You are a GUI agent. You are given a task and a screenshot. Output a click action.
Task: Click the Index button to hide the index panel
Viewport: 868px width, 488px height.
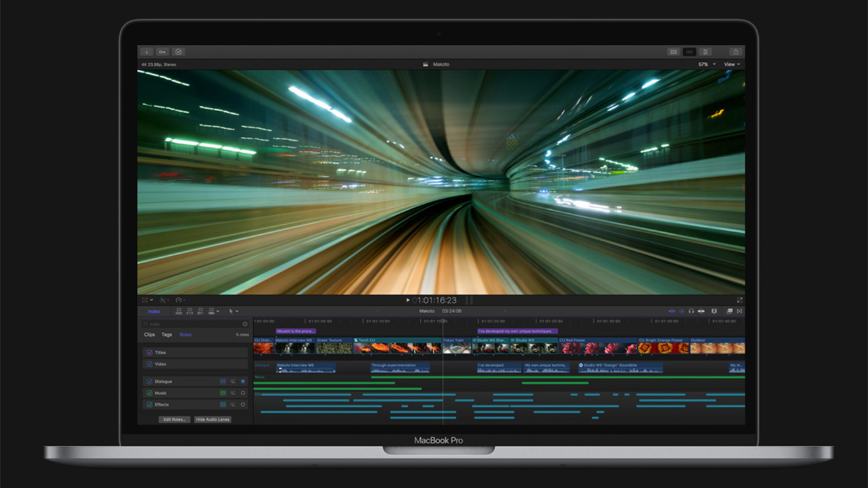click(x=154, y=312)
